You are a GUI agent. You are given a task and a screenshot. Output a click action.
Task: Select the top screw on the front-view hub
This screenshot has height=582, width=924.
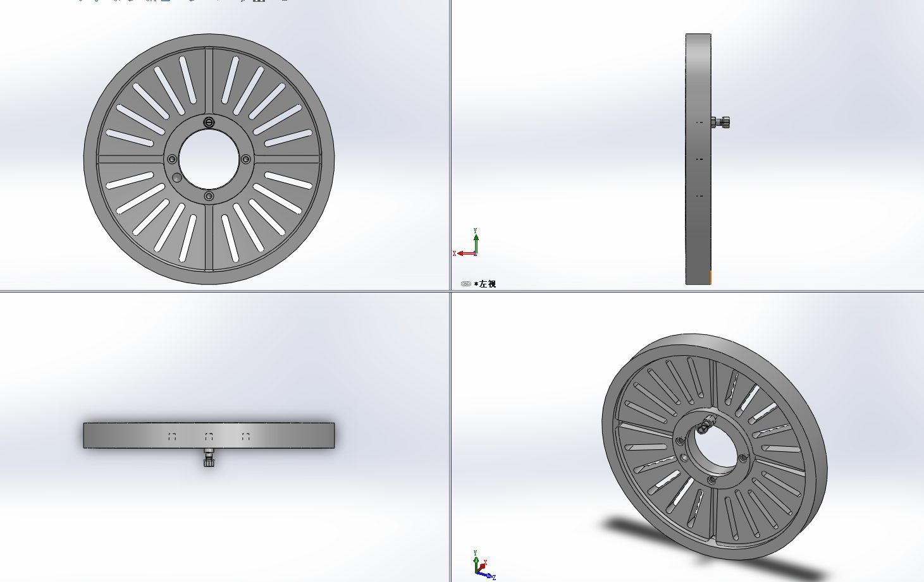[209, 122]
